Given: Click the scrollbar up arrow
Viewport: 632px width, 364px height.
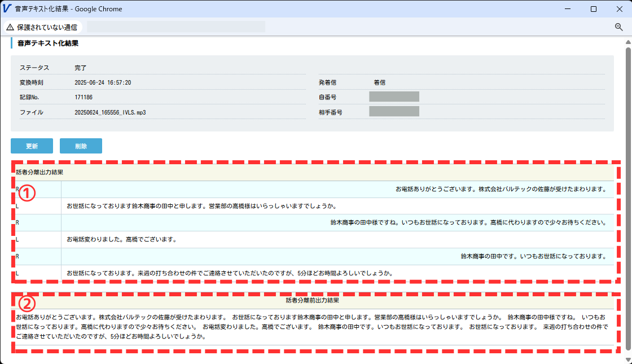Looking at the screenshot, I should point(628,41).
